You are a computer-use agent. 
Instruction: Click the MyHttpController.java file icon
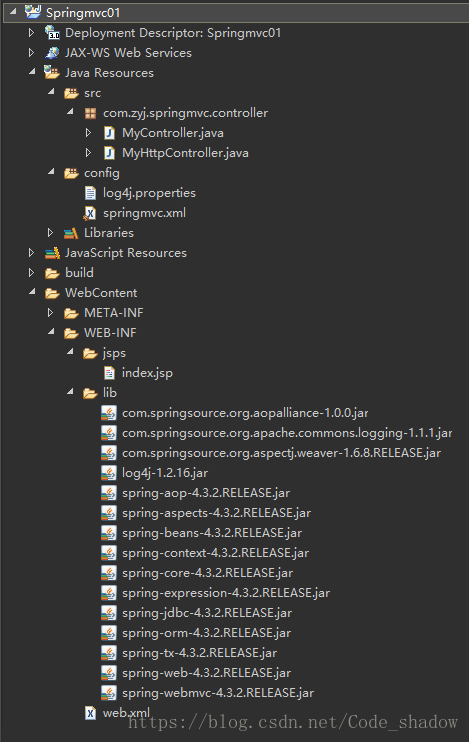click(109, 153)
